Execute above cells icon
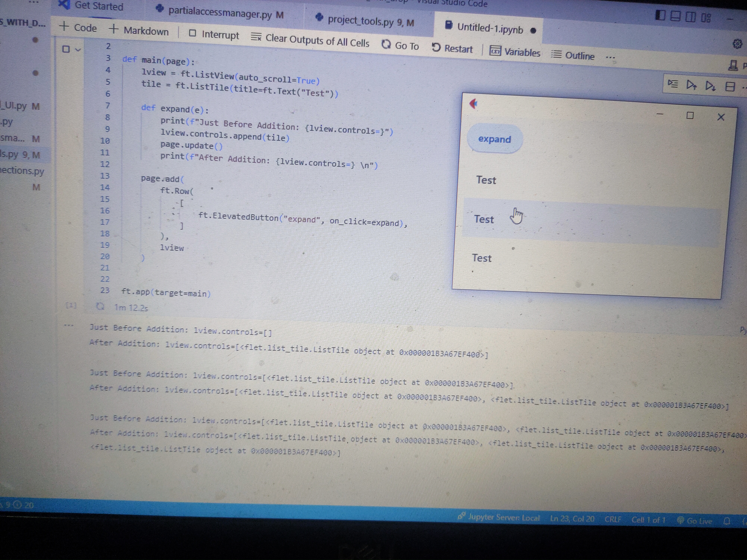This screenshot has width=747, height=560. tap(692, 85)
